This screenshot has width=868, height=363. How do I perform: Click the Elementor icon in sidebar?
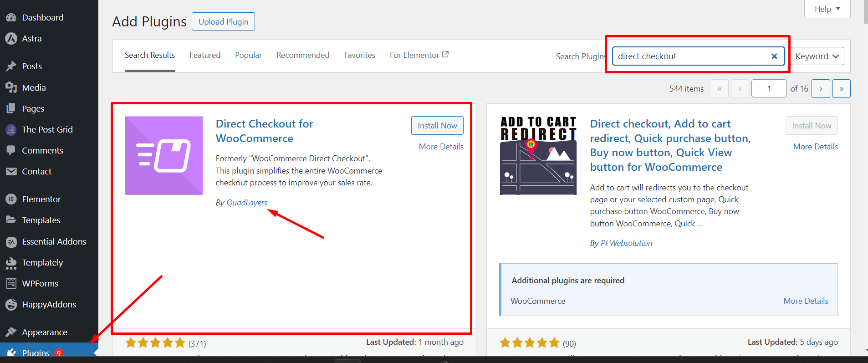click(x=11, y=199)
